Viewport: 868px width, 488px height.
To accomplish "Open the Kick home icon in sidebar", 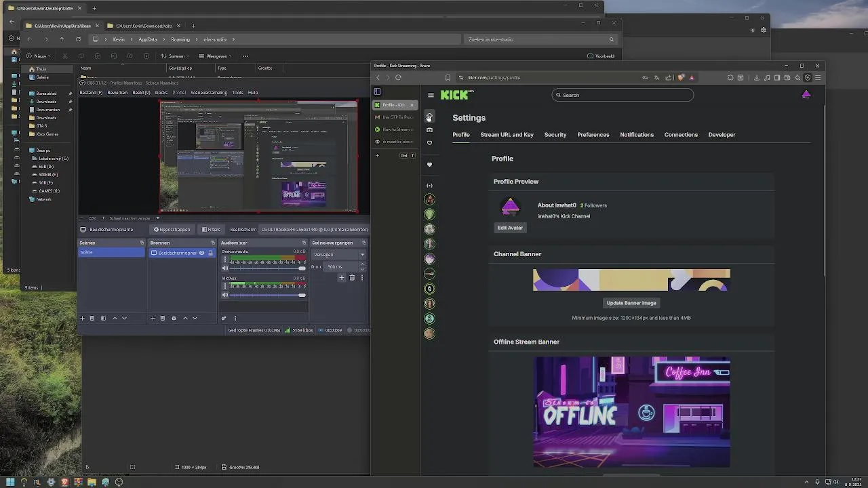I will [429, 117].
